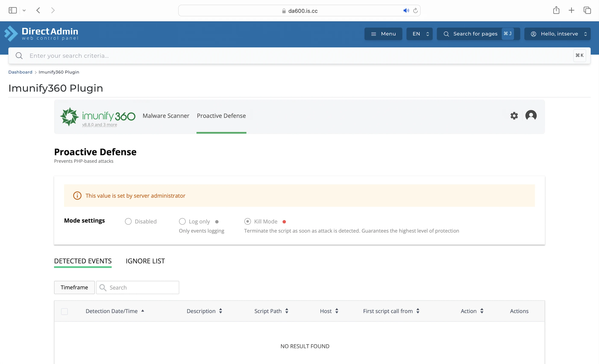Click the Imunify360 user profile avatar icon
Viewport: 599px width, 364px height.
pyautogui.click(x=531, y=115)
